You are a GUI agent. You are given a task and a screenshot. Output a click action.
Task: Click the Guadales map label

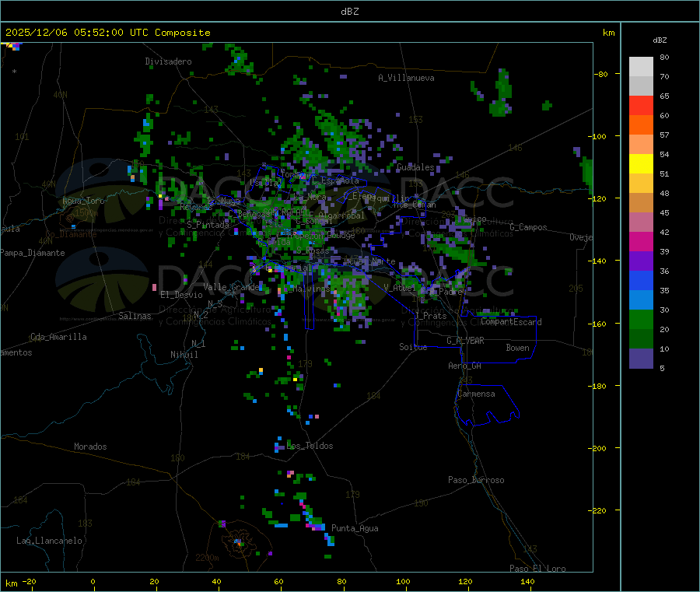tap(415, 167)
